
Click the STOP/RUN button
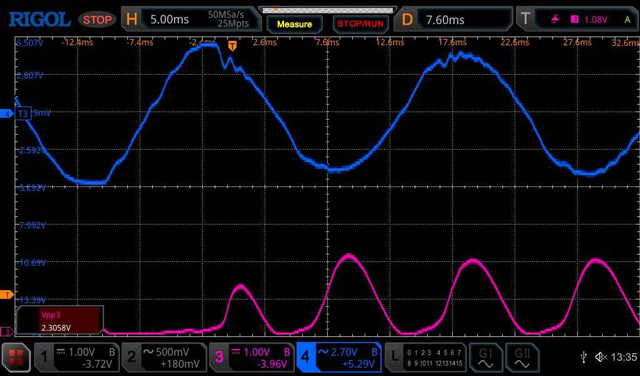[x=360, y=24]
